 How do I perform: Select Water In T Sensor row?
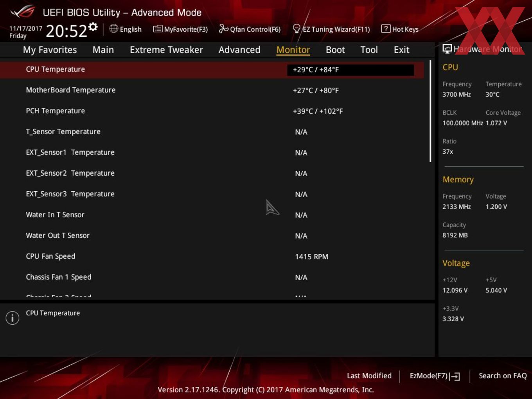(x=212, y=215)
